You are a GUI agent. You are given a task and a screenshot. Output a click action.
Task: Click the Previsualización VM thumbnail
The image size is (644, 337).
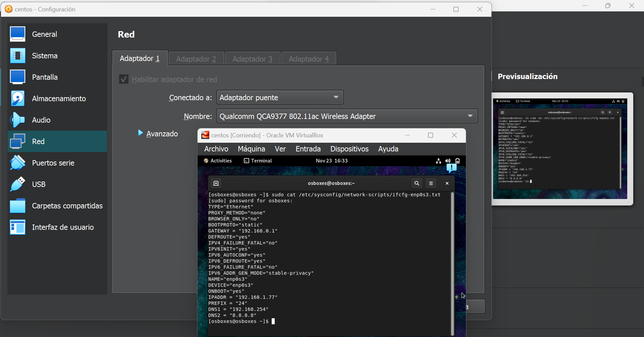pos(560,148)
